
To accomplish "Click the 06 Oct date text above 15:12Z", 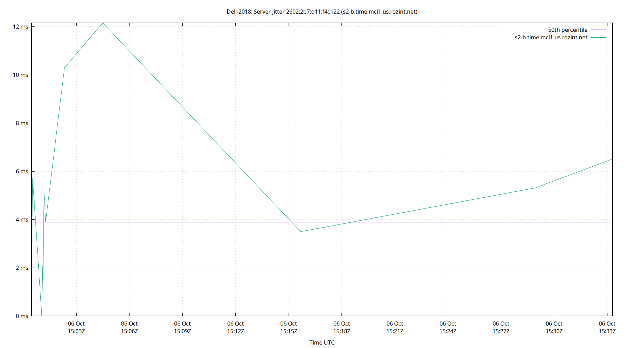I will click(236, 323).
